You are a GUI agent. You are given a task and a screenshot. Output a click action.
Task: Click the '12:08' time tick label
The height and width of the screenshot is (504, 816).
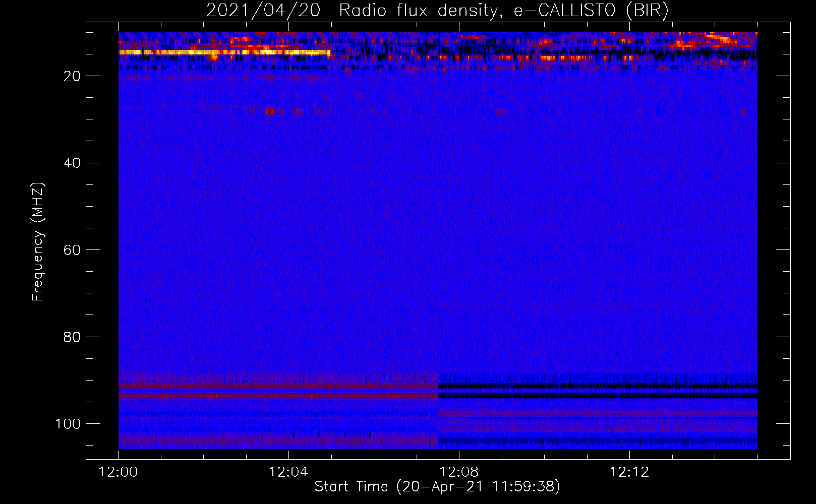coord(459,472)
